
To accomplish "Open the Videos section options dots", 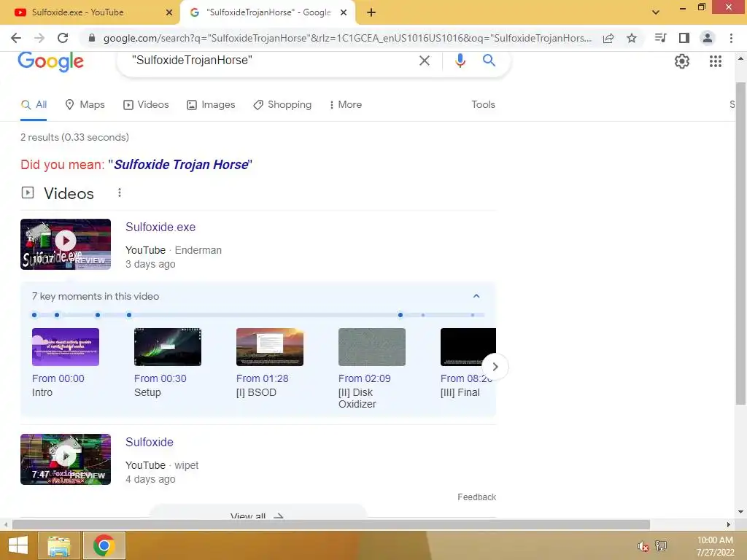I will click(120, 192).
